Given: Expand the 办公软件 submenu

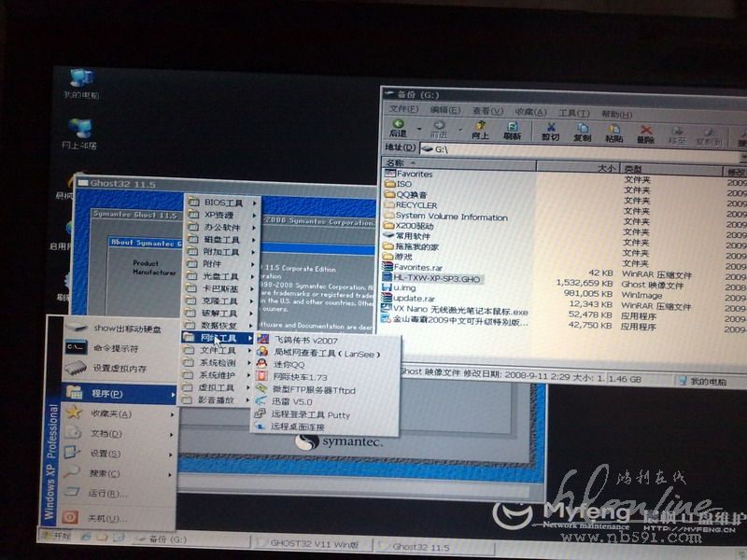Looking at the screenshot, I should tap(222, 227).
